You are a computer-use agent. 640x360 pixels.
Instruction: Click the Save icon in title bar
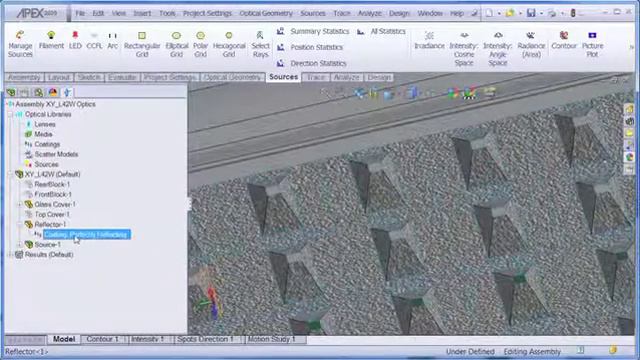(531, 13)
